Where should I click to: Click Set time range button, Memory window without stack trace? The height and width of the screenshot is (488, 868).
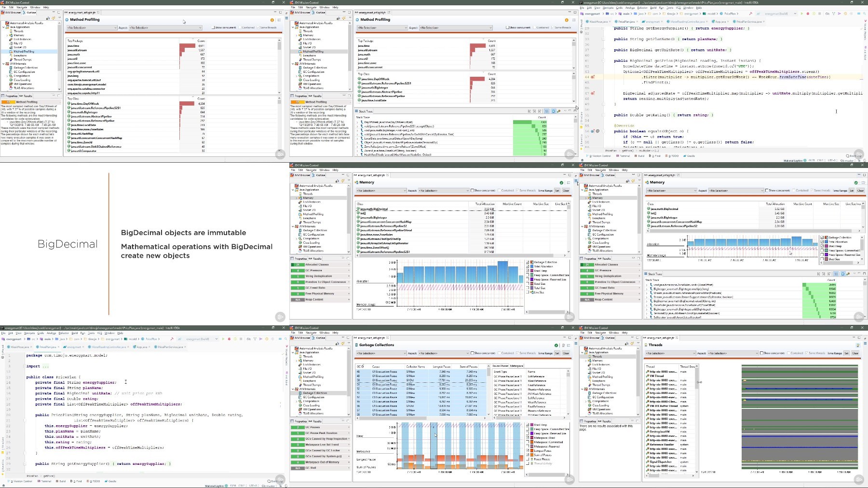coord(557,191)
